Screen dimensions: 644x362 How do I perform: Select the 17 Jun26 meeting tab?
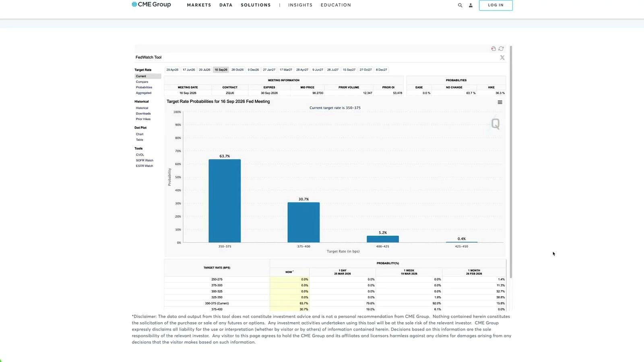[189, 70]
